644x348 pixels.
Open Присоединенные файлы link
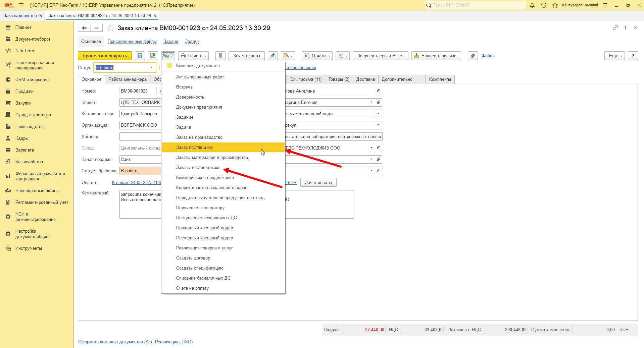(132, 41)
